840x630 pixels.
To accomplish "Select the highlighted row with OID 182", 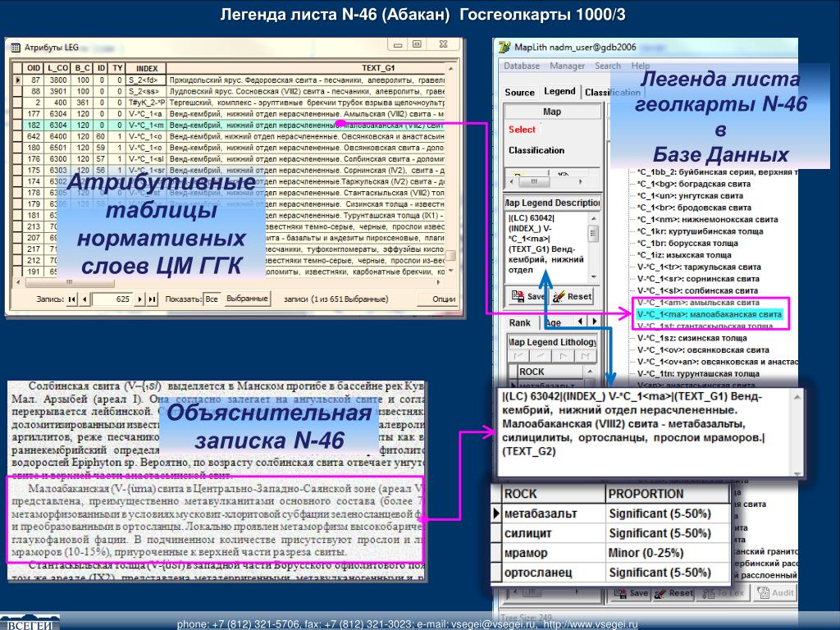I will click(x=230, y=125).
